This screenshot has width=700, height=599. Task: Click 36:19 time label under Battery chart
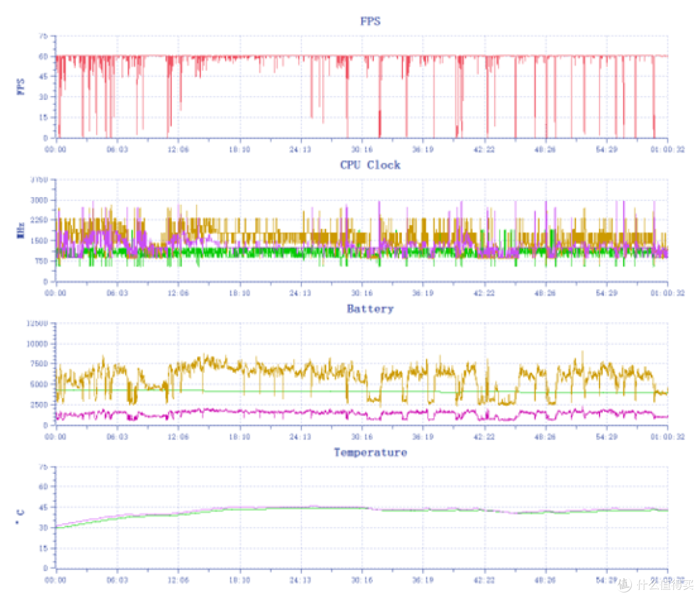423,436
